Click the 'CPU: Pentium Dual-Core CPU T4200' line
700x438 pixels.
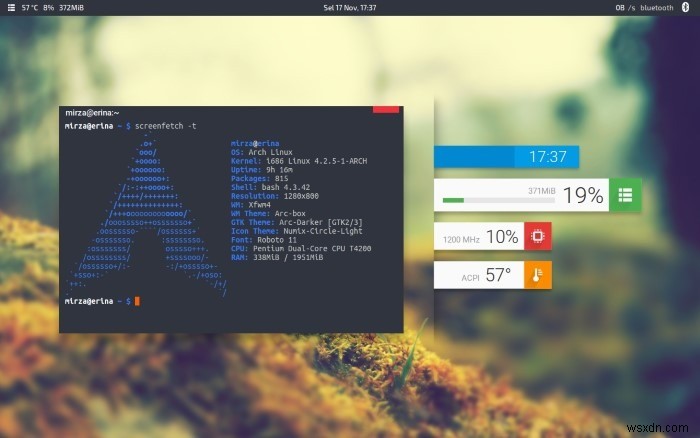coord(301,249)
